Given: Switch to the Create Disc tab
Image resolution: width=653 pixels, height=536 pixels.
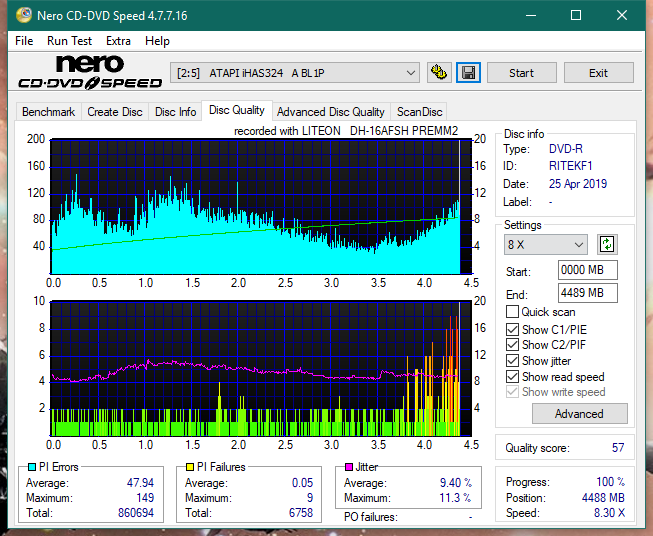Looking at the screenshot, I should pyautogui.click(x=115, y=112).
